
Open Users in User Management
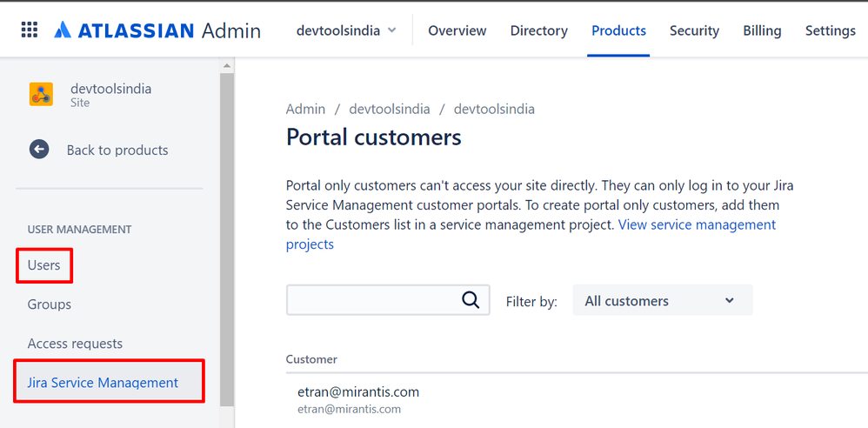pyautogui.click(x=44, y=265)
